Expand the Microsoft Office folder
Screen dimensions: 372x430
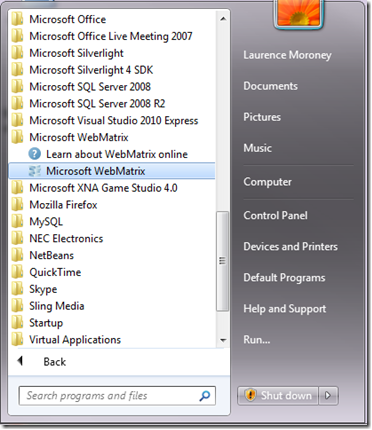point(112,19)
